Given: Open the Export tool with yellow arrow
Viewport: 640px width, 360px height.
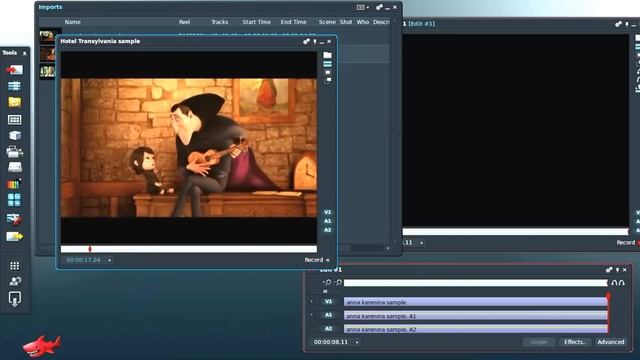Looking at the screenshot, I should tap(14, 236).
